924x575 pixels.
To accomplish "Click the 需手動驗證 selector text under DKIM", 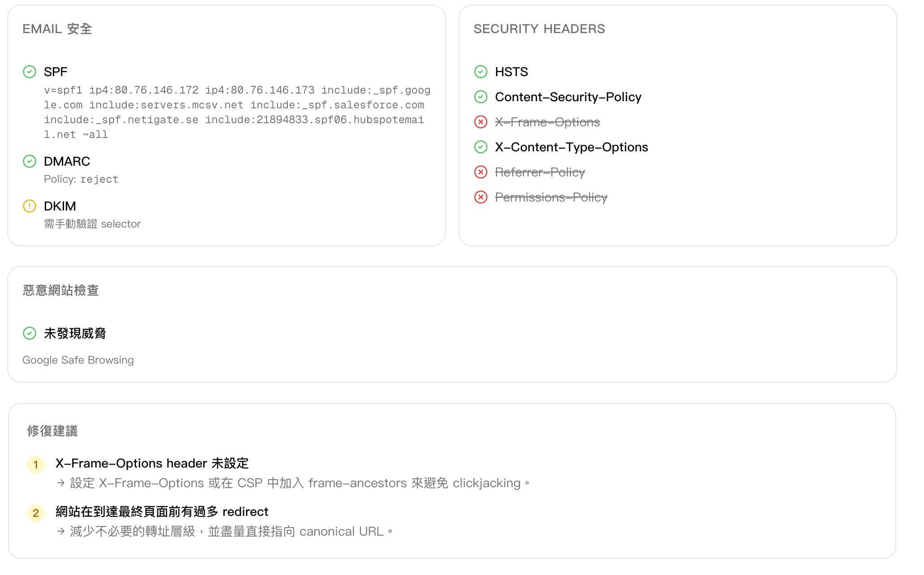I will pos(92,224).
